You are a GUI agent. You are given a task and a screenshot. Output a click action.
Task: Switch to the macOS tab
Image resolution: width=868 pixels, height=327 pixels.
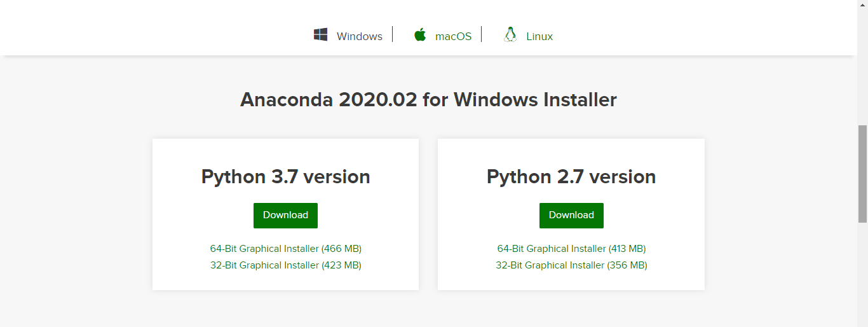click(453, 36)
